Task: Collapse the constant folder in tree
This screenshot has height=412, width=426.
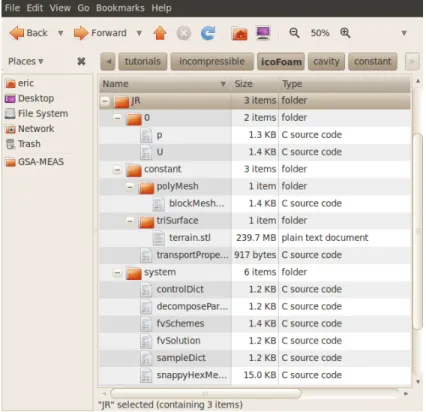Action: coord(117,169)
